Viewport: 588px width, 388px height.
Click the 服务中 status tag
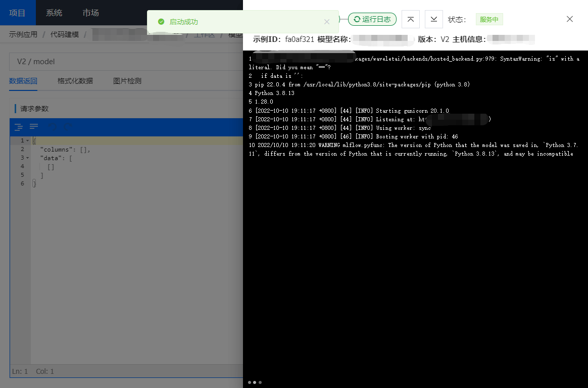click(489, 19)
